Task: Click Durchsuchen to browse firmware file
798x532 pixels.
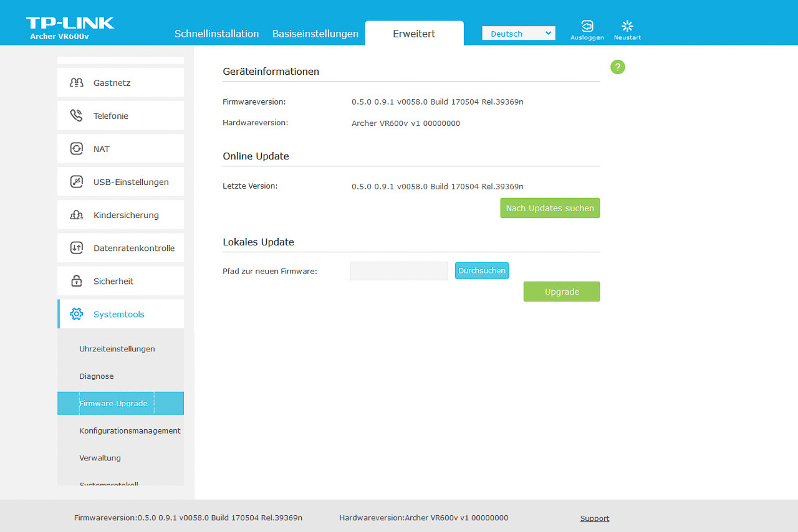Action: click(x=481, y=271)
